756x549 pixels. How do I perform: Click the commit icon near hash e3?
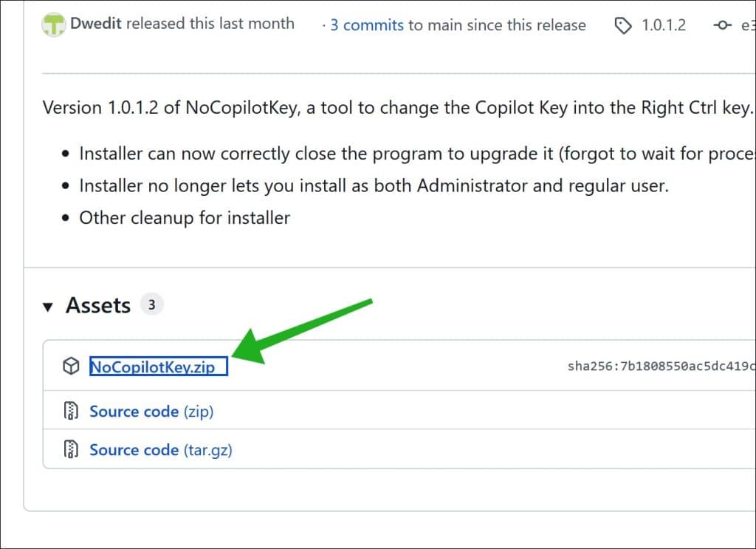pos(721,24)
